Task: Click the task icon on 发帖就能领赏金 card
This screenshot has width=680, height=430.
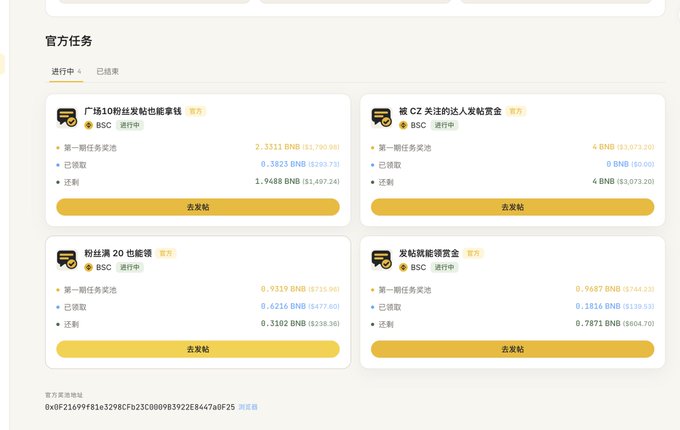Action: click(x=382, y=259)
